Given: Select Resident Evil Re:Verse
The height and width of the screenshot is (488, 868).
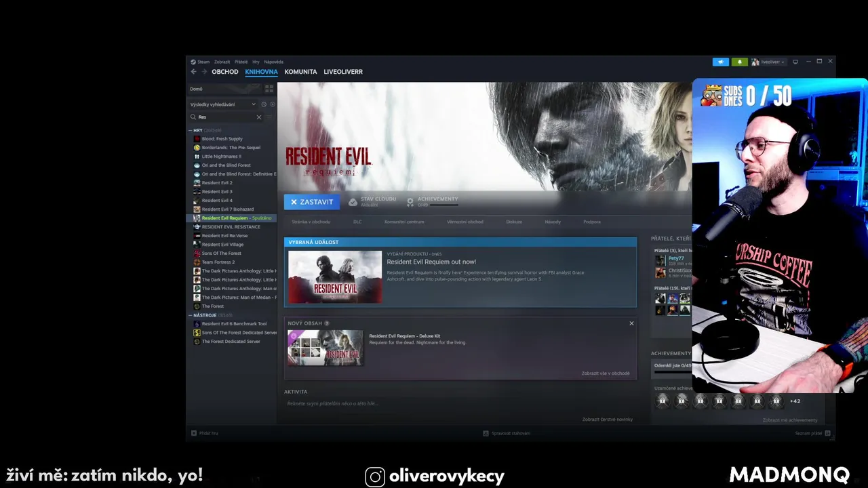Looking at the screenshot, I should tap(224, 236).
